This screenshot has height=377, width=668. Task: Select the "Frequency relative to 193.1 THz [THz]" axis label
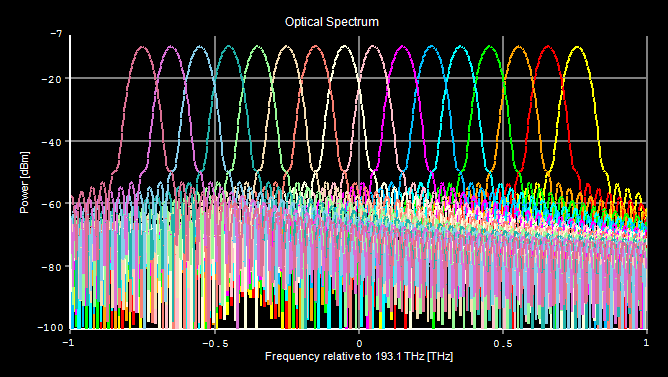coord(359,357)
